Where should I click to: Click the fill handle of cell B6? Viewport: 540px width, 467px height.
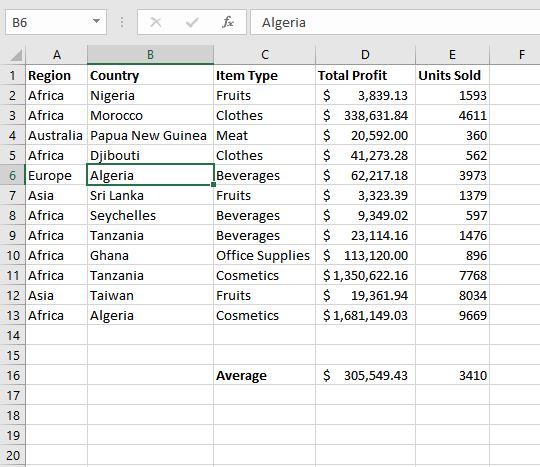click(214, 185)
